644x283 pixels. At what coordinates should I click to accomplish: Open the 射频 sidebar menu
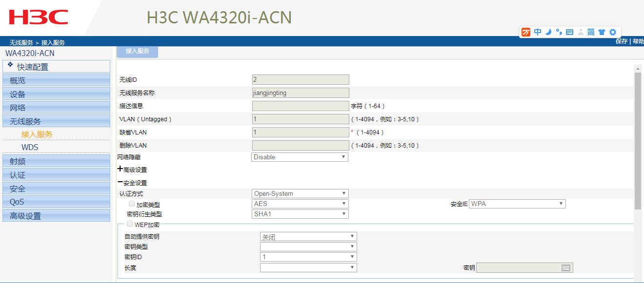57,161
